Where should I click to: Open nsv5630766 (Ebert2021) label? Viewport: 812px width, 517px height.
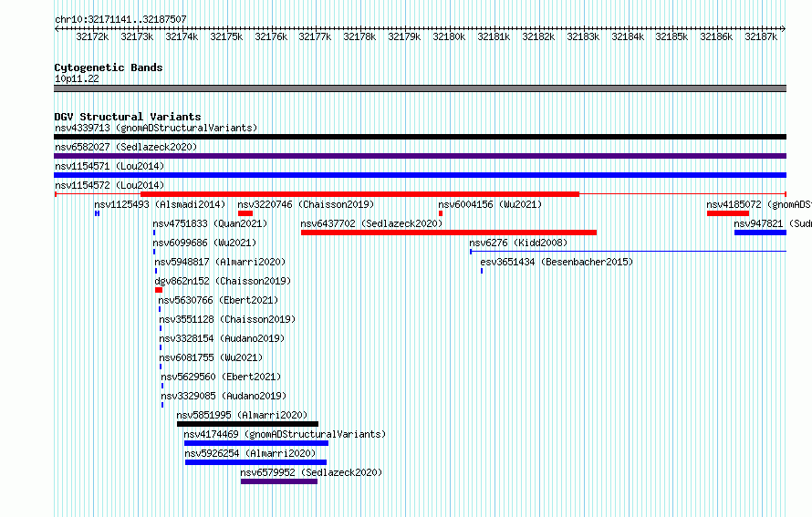pos(219,300)
